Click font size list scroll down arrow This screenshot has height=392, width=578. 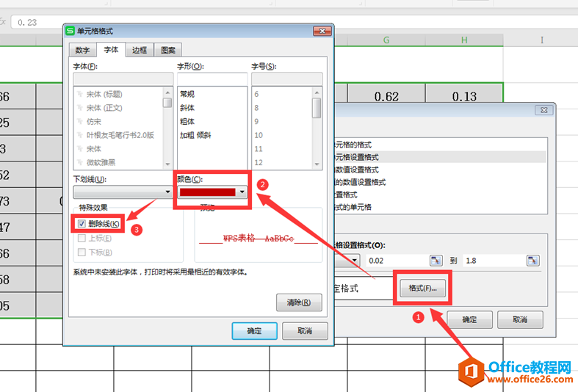tap(317, 164)
